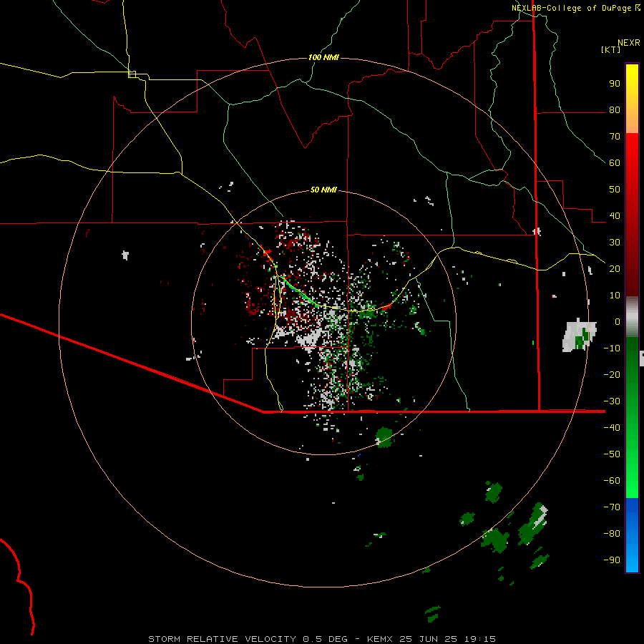Click the -30 scale label
Image resolution: width=644 pixels, height=644 pixels.
click(612, 401)
